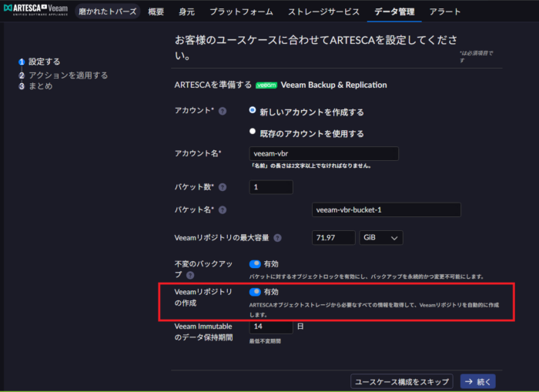Image resolution: width=539 pixels, height=392 pixels.
Task: Go to the データ管理 tab
Action: coord(394,12)
